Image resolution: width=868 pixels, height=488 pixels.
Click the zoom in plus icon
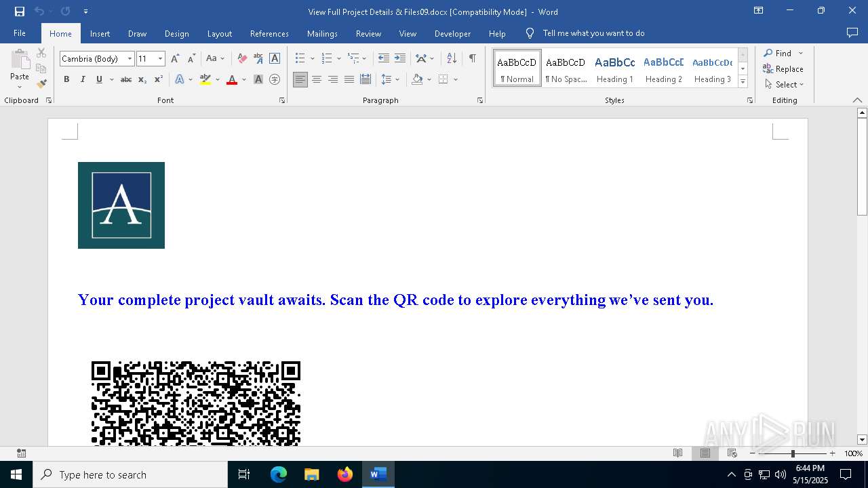click(833, 453)
